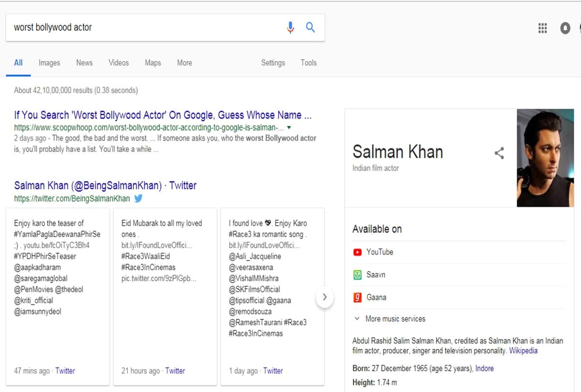Show next tweets with carousel arrow

tap(324, 297)
